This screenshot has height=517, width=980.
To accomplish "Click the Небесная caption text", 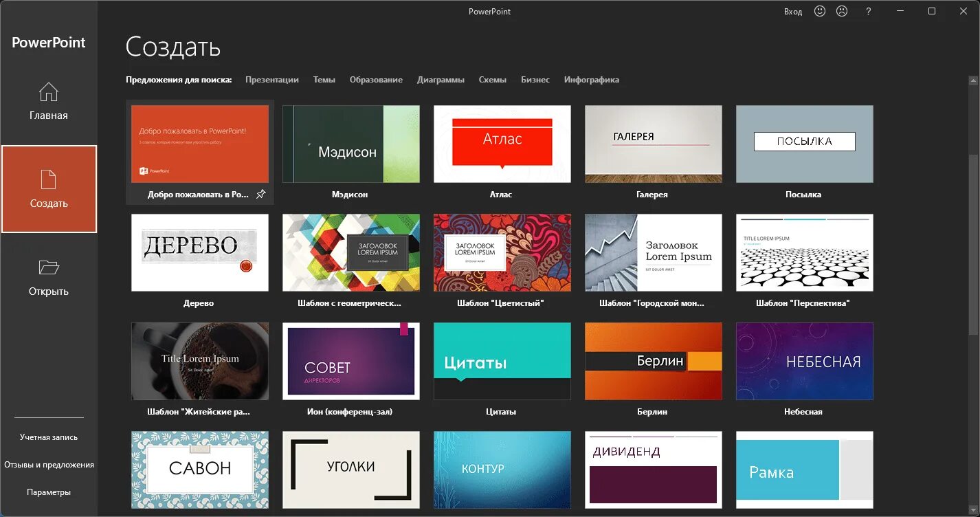I will (x=803, y=412).
